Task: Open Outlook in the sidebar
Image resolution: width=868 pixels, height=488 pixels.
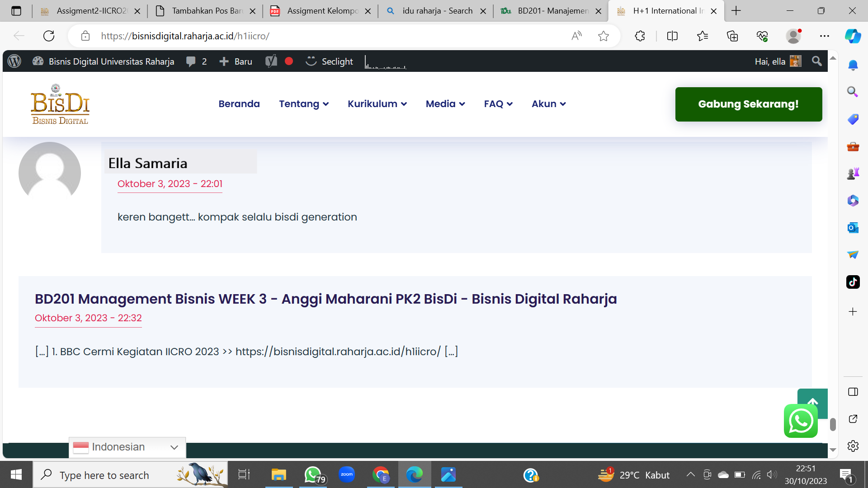Action: coord(853,228)
